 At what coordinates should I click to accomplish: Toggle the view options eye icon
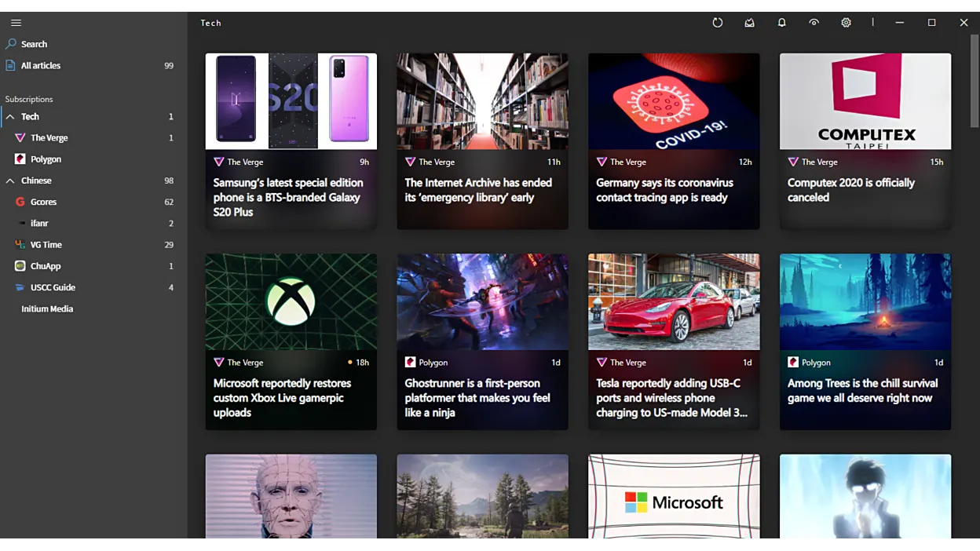coord(814,23)
